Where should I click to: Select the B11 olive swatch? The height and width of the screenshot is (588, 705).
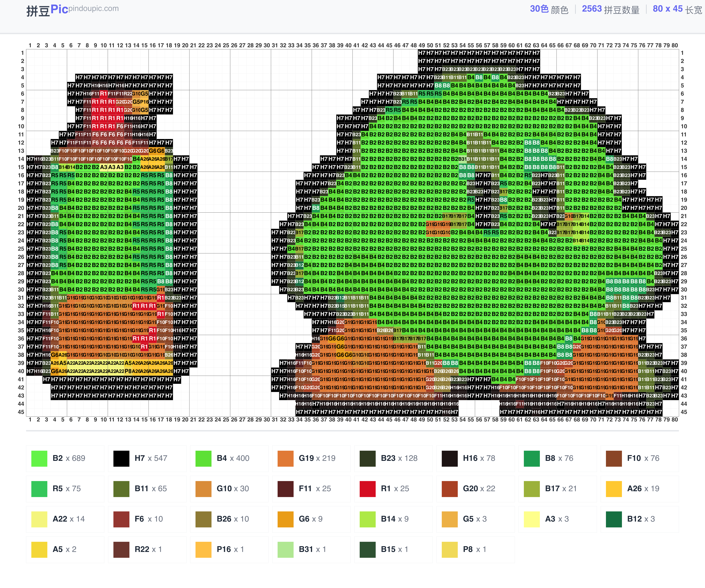121,489
